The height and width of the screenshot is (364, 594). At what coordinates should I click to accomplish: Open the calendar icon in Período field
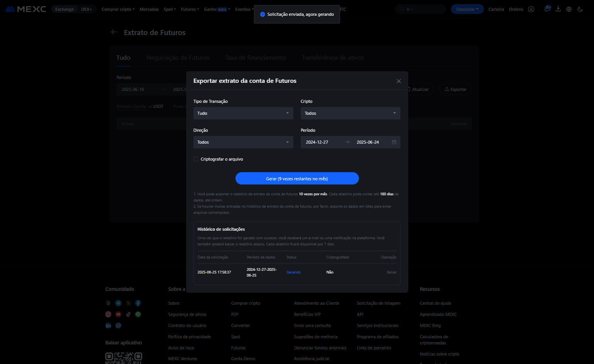394,142
